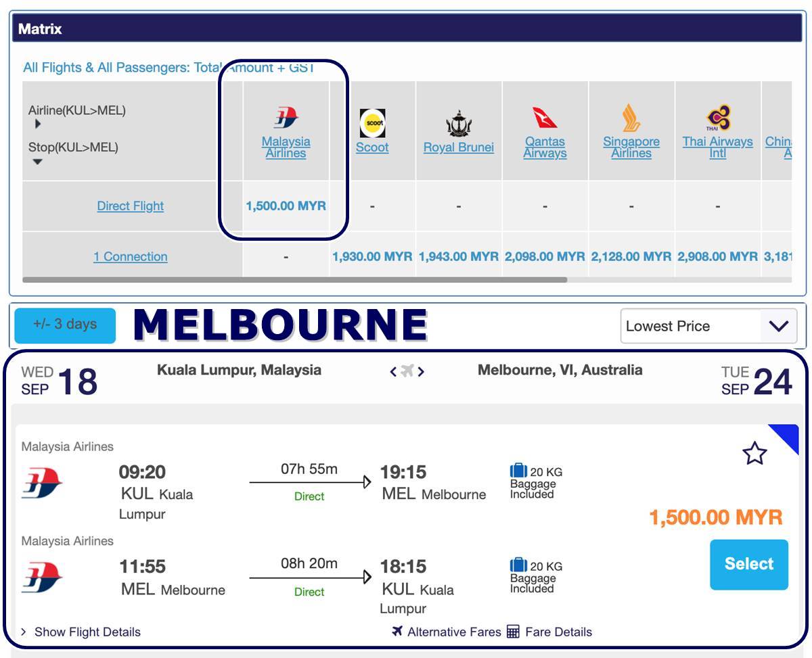Filter by 1 Connection link
Screen dimensions: 812x658
(131, 256)
